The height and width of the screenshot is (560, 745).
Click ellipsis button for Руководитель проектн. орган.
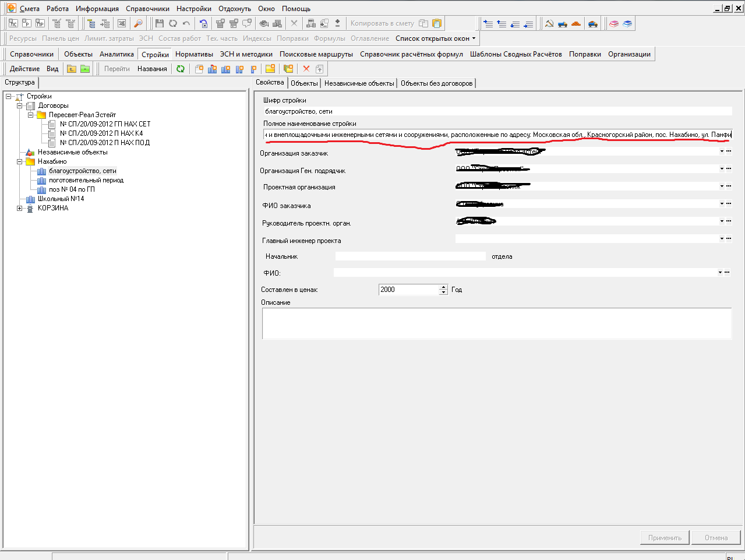[729, 221]
